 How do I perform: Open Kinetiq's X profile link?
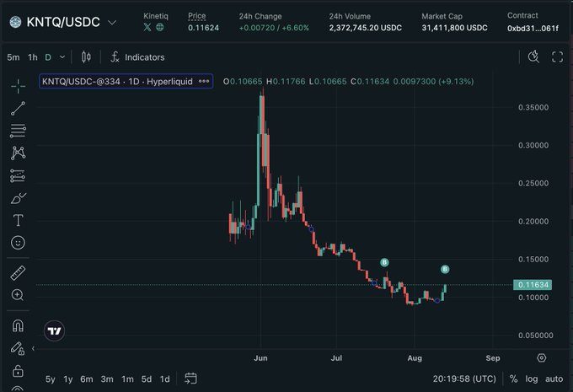[147, 27]
